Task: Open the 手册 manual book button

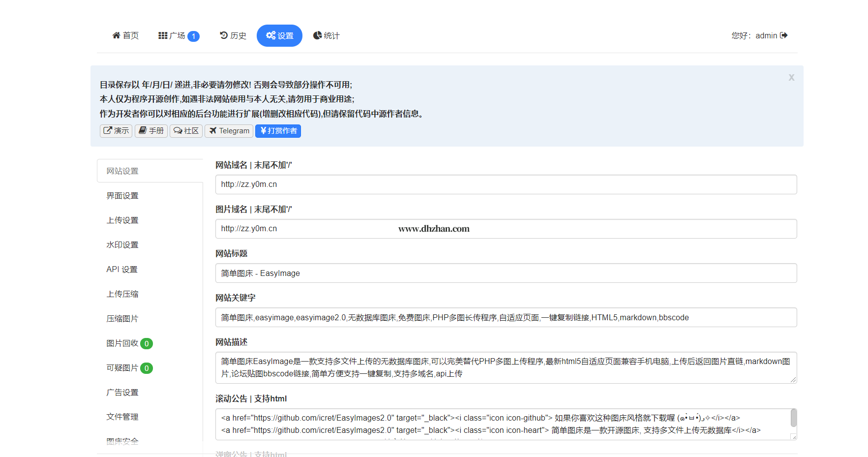Action: 151,131
